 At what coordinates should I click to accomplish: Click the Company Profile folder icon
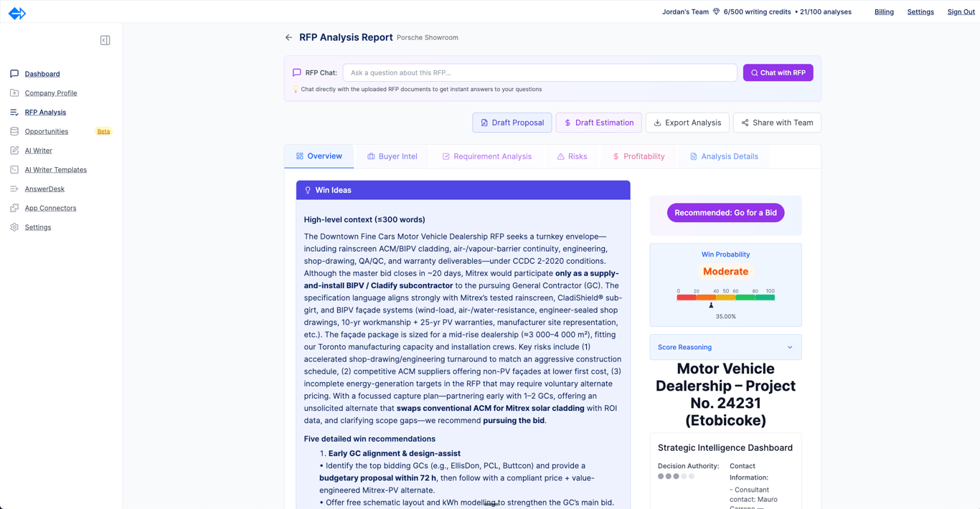pyautogui.click(x=14, y=93)
